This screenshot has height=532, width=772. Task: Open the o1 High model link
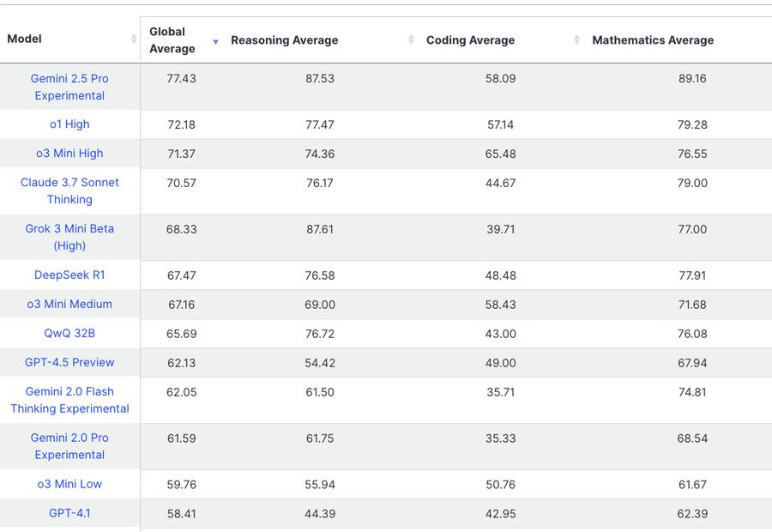pyautogui.click(x=69, y=124)
